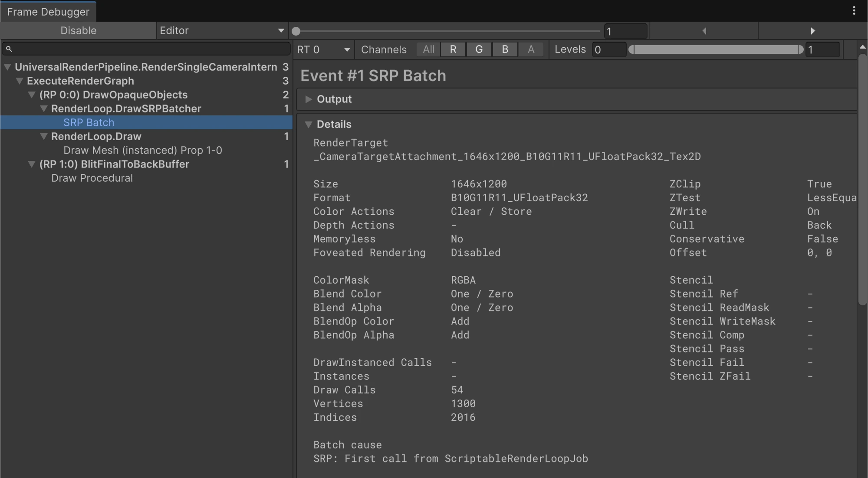Open the Frame Debugger kebab menu
The height and width of the screenshot is (478, 868).
pyautogui.click(x=854, y=10)
